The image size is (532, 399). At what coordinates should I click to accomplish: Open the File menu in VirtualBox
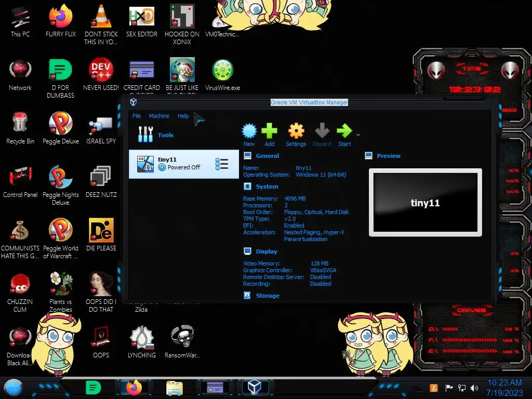click(137, 116)
